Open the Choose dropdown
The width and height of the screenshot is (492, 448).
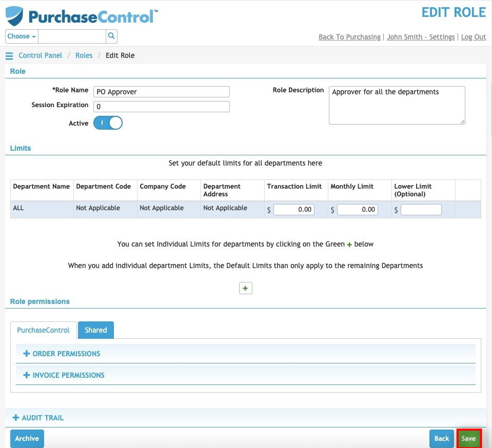(x=22, y=36)
